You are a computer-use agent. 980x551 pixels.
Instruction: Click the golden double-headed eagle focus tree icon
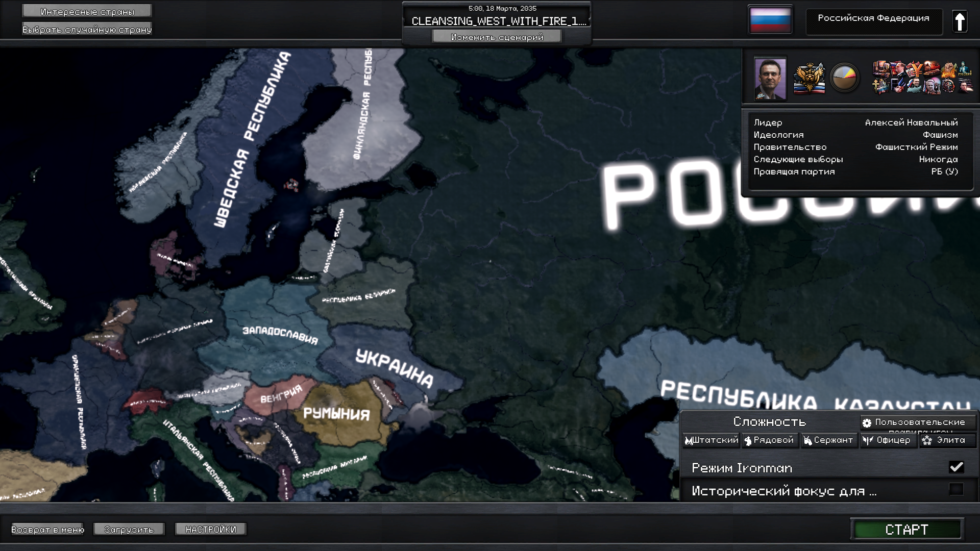click(x=809, y=78)
